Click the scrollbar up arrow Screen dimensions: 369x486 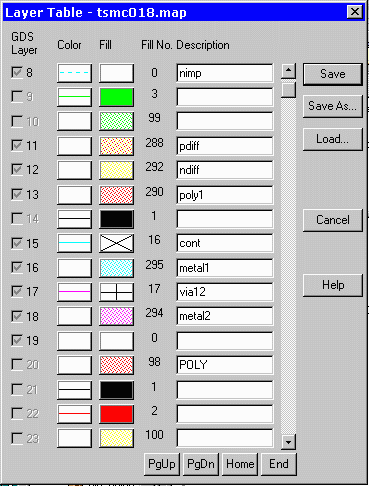tap(288, 71)
